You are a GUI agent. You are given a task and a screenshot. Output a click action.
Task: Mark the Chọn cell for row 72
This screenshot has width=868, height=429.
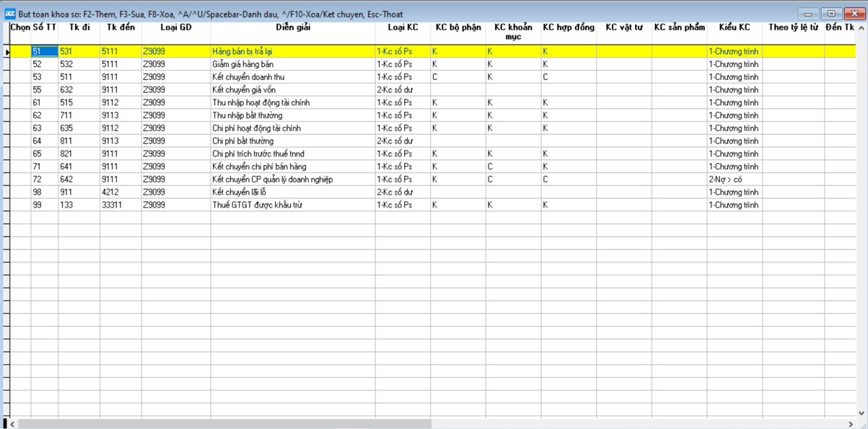pyautogui.click(x=20, y=180)
